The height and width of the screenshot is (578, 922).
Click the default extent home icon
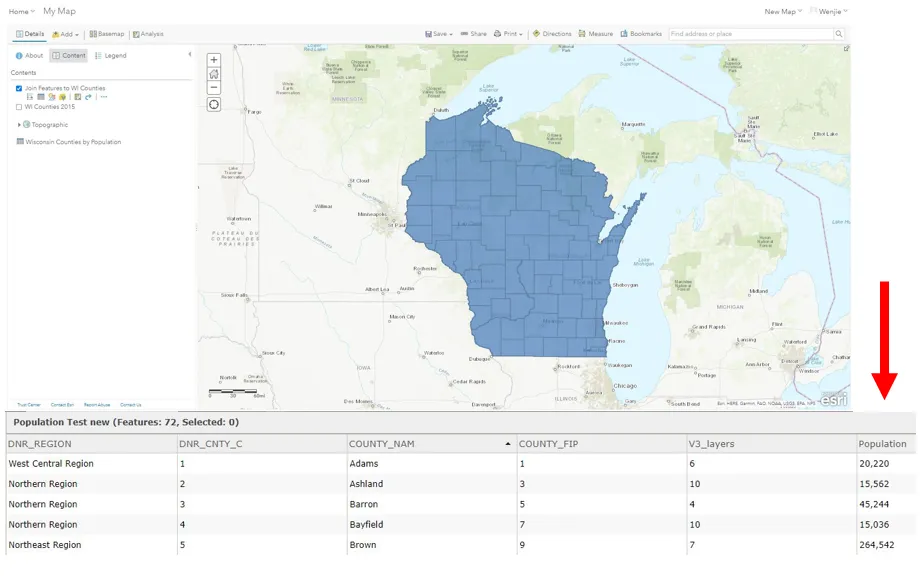(x=214, y=74)
